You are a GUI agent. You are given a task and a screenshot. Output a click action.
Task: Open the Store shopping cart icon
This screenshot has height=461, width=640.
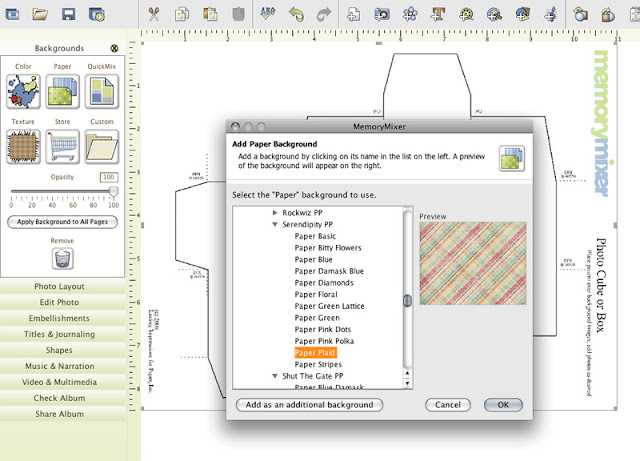pyautogui.click(x=62, y=147)
